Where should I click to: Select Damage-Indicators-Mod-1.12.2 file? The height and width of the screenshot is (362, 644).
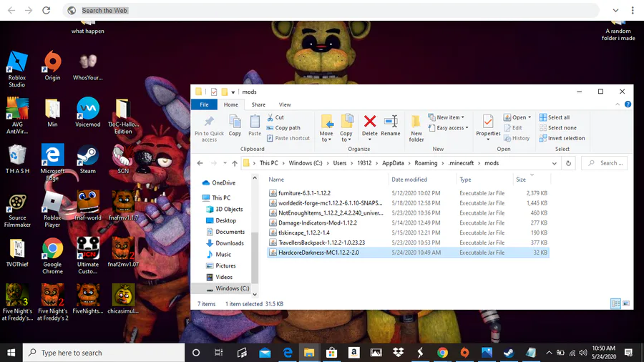[x=409, y=223]
